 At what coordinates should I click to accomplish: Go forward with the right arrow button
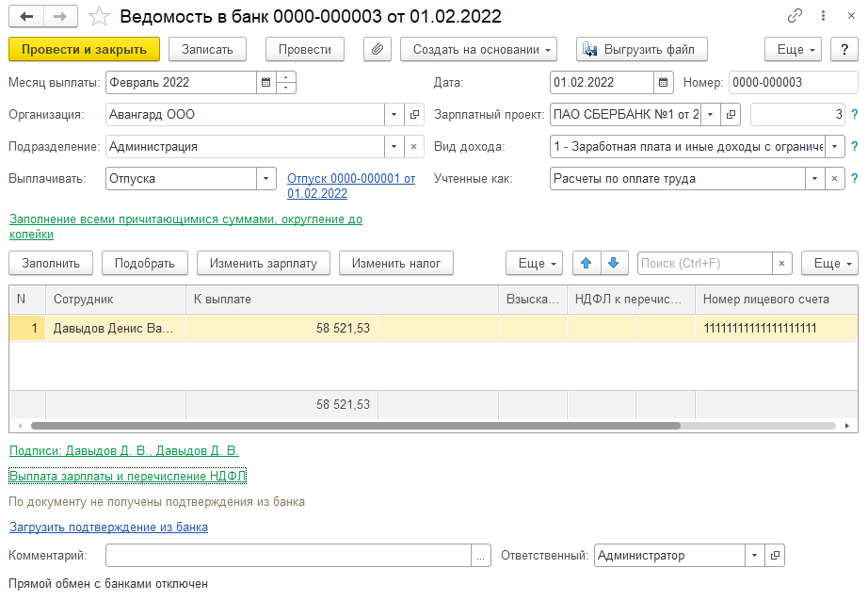tap(60, 17)
